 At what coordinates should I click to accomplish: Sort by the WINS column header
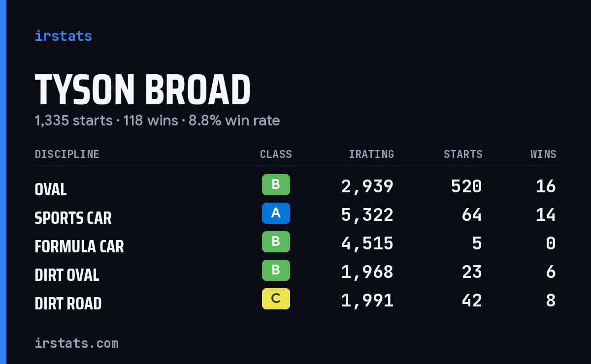(543, 154)
